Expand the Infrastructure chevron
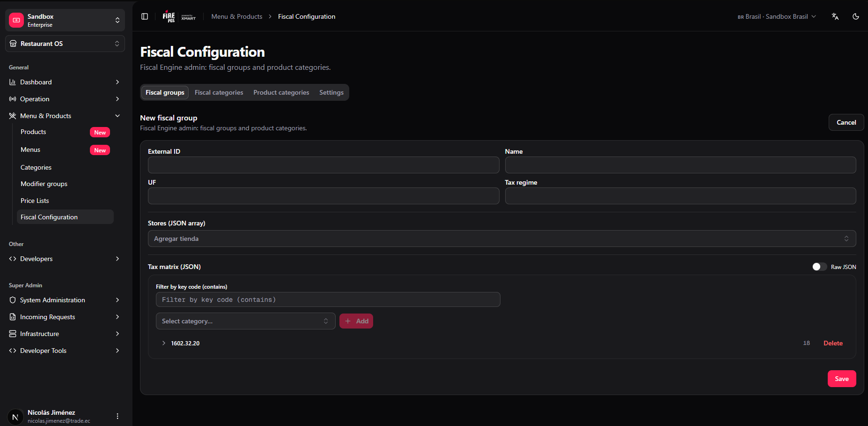The image size is (868, 426). tap(118, 334)
